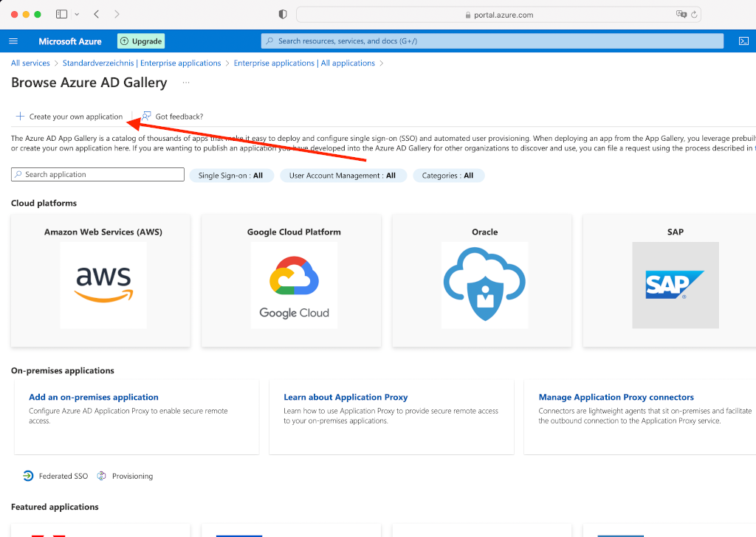This screenshot has height=537, width=756.
Task: Open Add an on-premises application
Action: [94, 397]
